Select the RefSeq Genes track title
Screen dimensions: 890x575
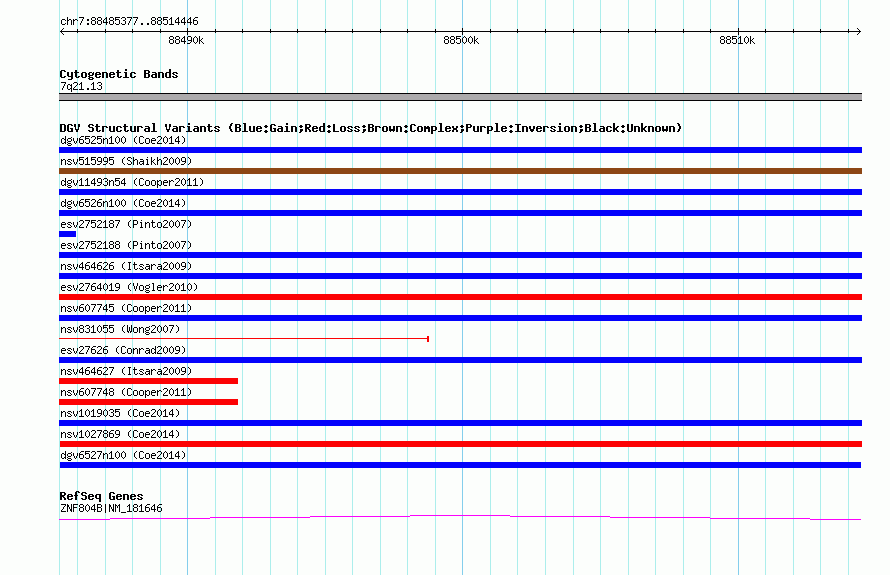click(101, 496)
